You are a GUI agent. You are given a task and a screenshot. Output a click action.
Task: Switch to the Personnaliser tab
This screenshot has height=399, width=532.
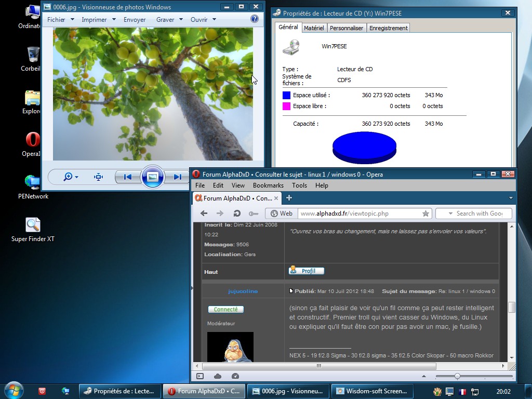coord(347,28)
